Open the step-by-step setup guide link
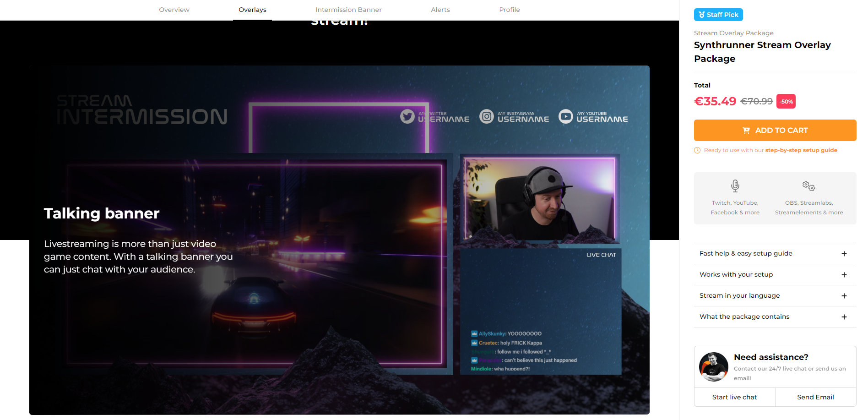 click(x=801, y=150)
